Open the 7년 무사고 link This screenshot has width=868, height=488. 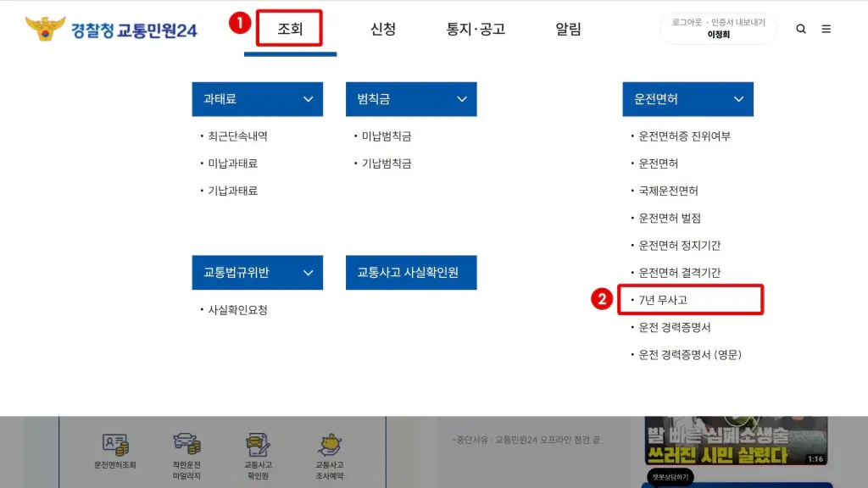tap(663, 300)
